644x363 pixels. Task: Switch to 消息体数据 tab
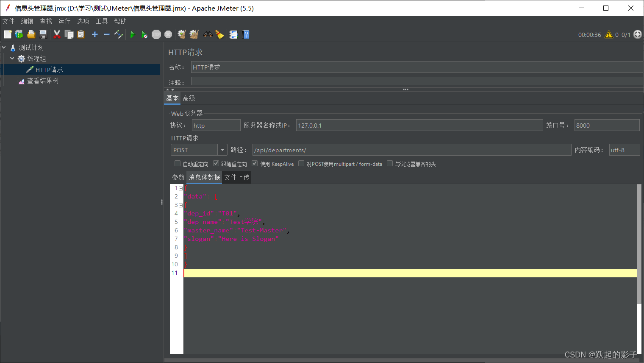pyautogui.click(x=204, y=177)
